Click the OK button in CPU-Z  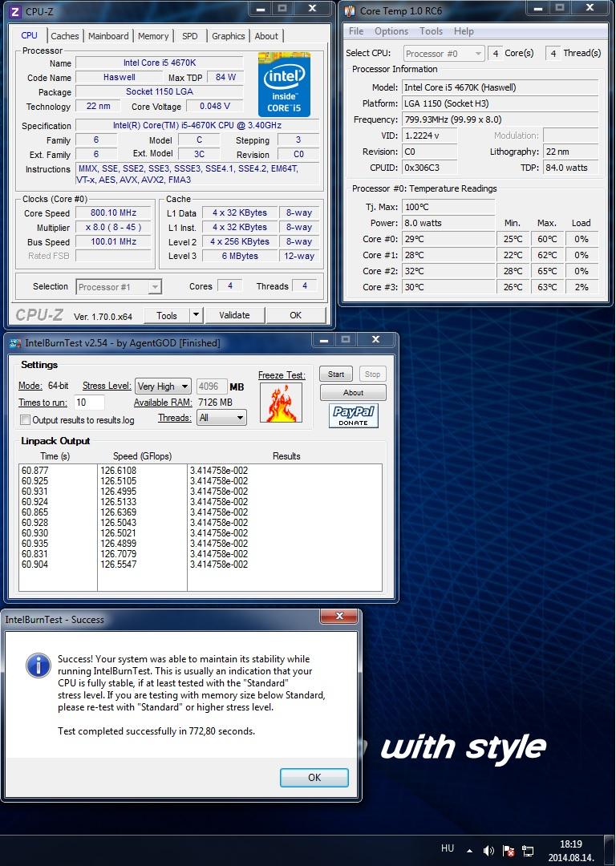coord(296,315)
